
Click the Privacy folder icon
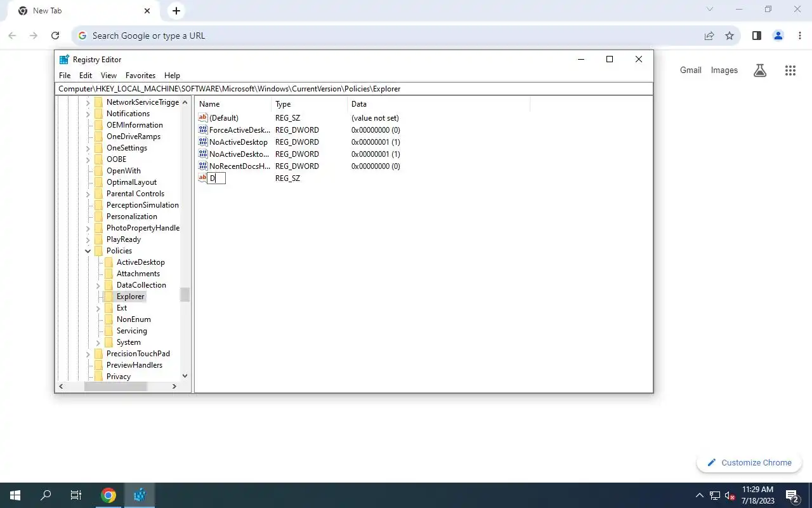point(98,377)
